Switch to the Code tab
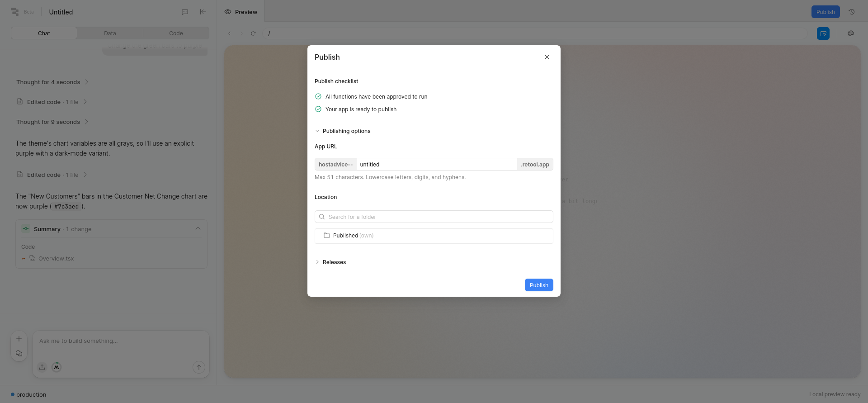Viewport: 868px width, 403px height. (x=176, y=33)
